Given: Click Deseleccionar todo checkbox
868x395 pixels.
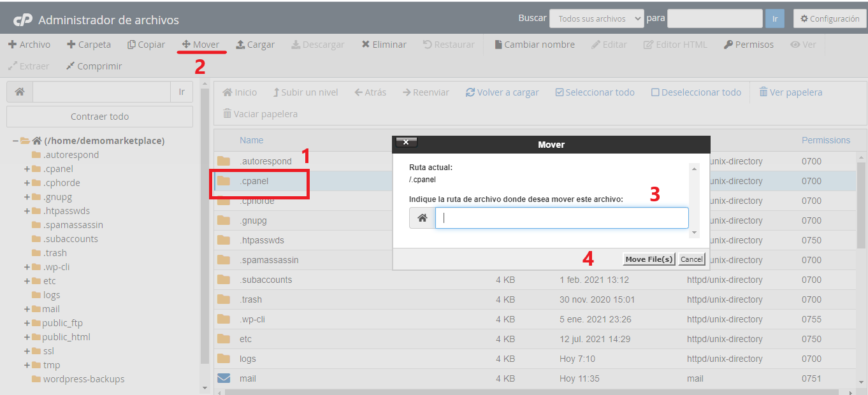Looking at the screenshot, I should click(x=655, y=92).
